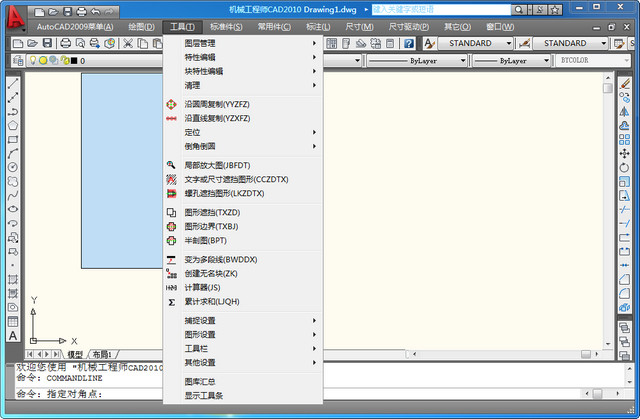
Task: Expand the 倒角倒圆 submenu
Action: click(x=243, y=146)
